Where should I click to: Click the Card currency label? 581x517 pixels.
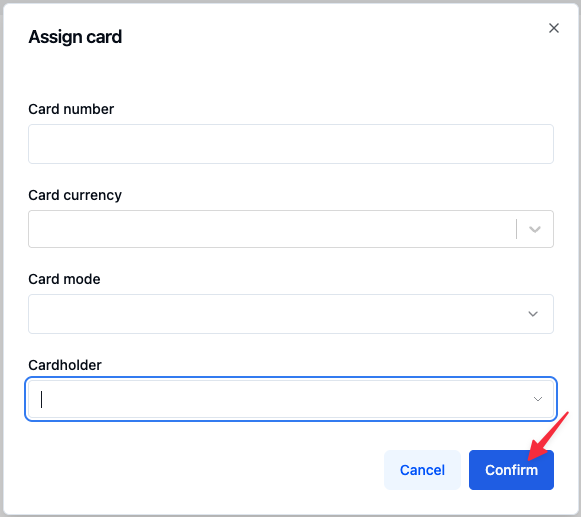pyautogui.click(x=75, y=195)
